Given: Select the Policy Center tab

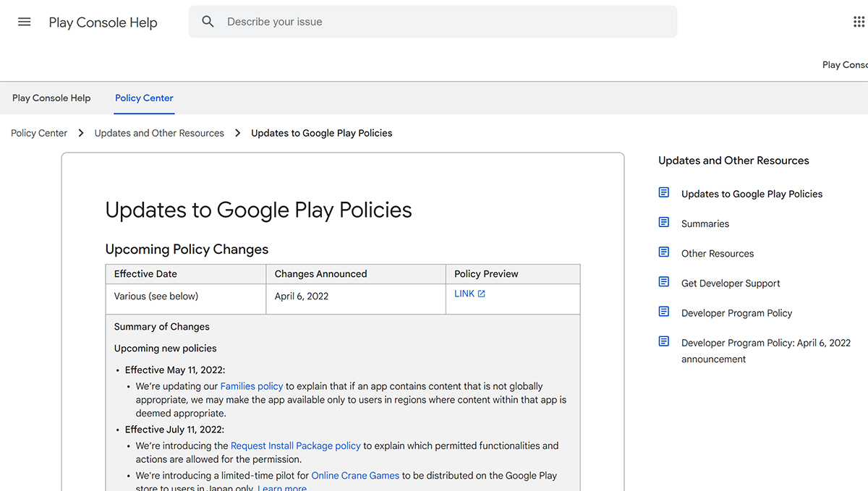Looking at the screenshot, I should click(x=144, y=98).
